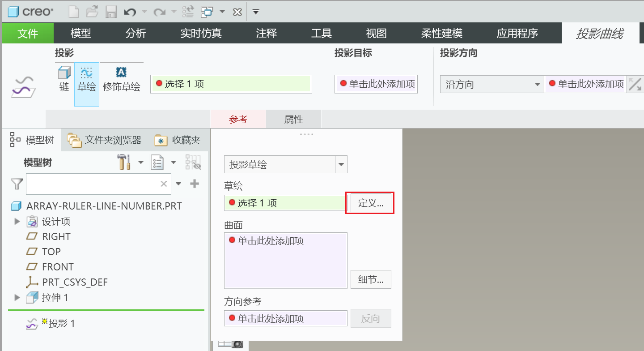The width and height of the screenshot is (644, 351).
Task: Switch to the 分析 ribbon tab
Action: click(136, 33)
